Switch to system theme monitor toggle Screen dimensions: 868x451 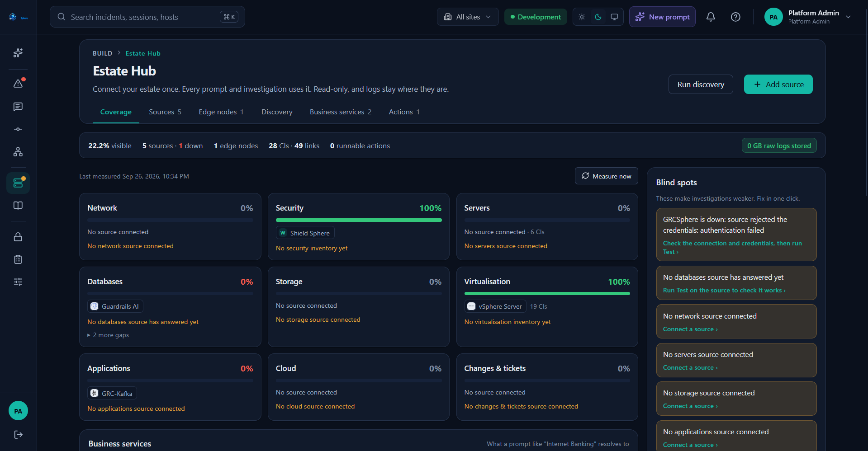(614, 17)
